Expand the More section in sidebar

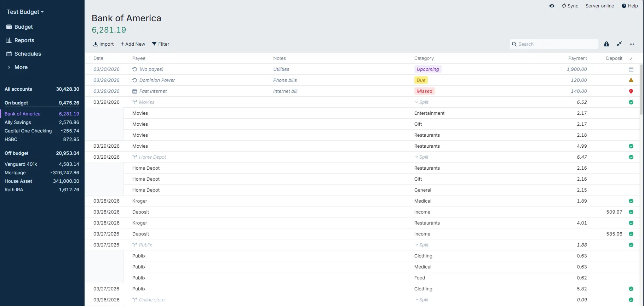coord(21,67)
